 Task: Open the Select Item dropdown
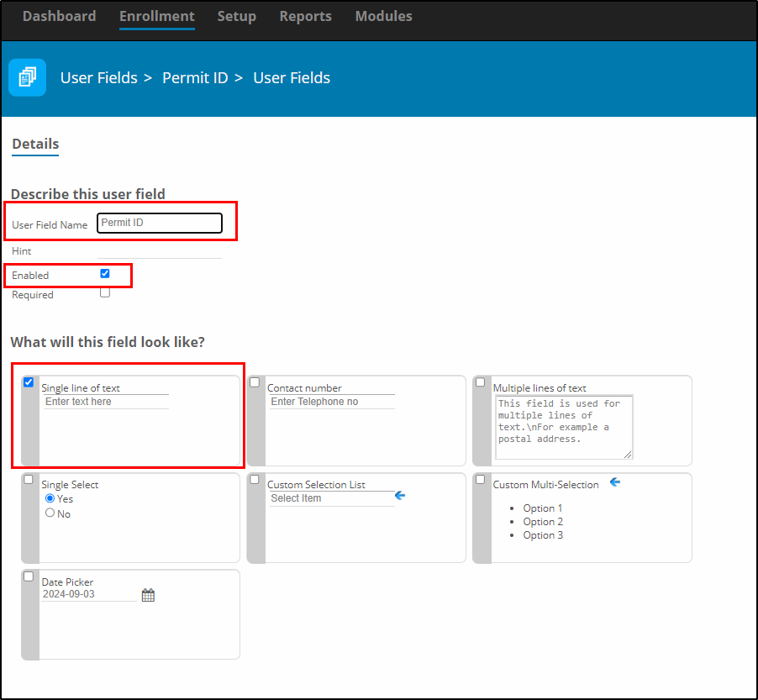[x=332, y=498]
